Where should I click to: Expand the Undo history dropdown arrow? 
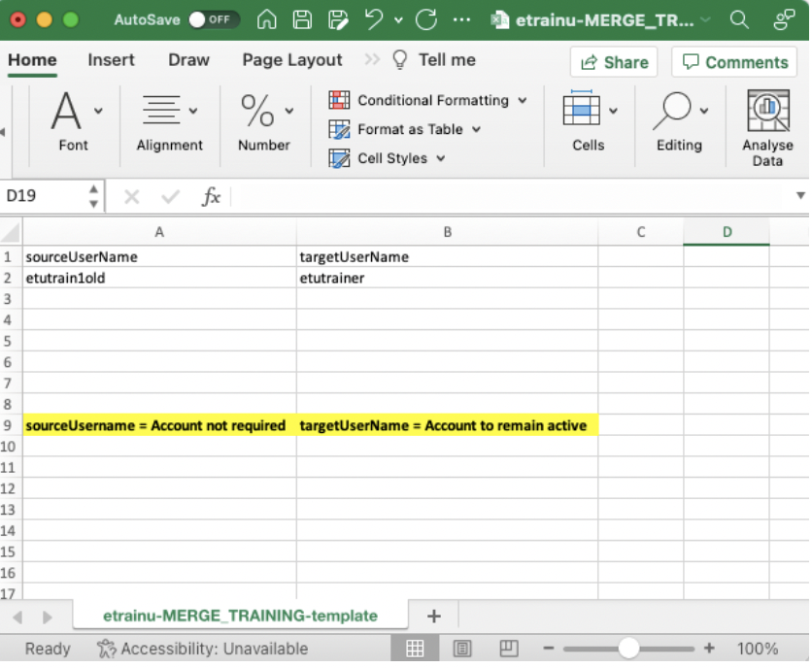(x=398, y=20)
